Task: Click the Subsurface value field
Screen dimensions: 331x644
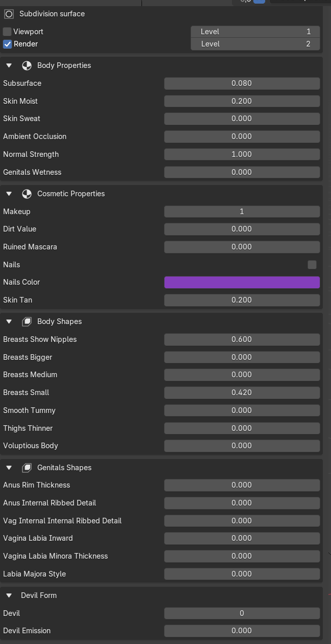Action: pyautogui.click(x=242, y=83)
